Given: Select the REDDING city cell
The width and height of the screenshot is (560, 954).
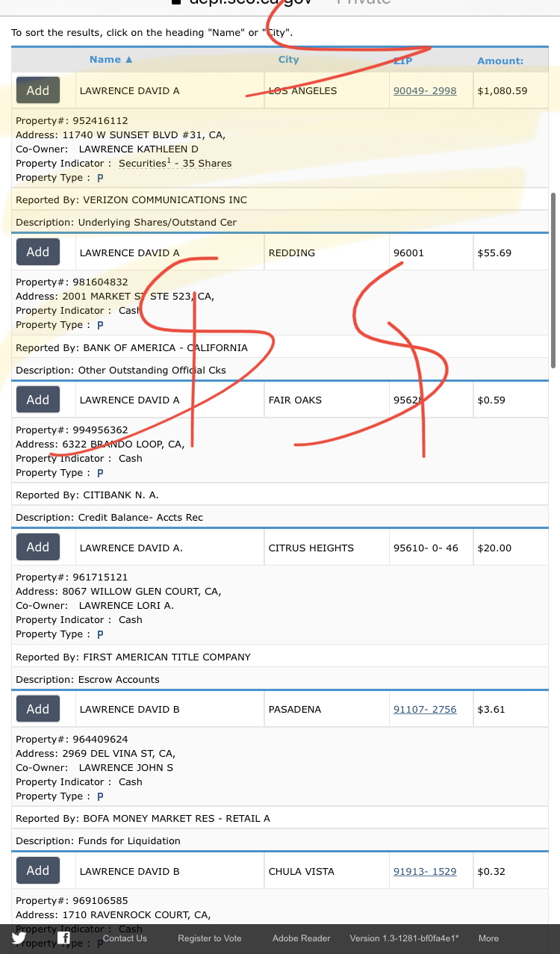Looking at the screenshot, I should (326, 253).
